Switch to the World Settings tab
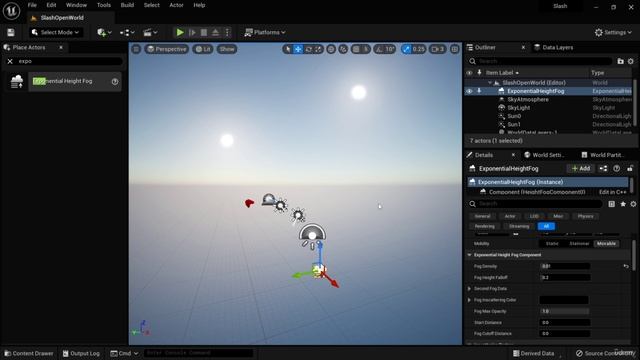640x360 pixels. (545, 155)
